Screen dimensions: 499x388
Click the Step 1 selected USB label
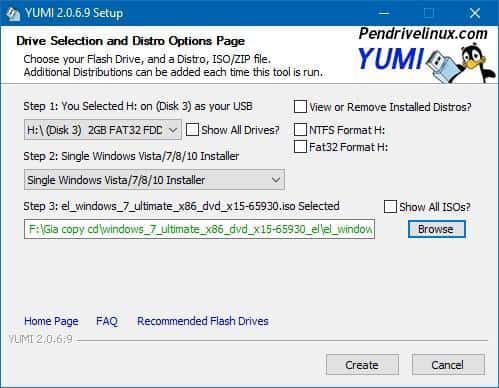[138, 106]
